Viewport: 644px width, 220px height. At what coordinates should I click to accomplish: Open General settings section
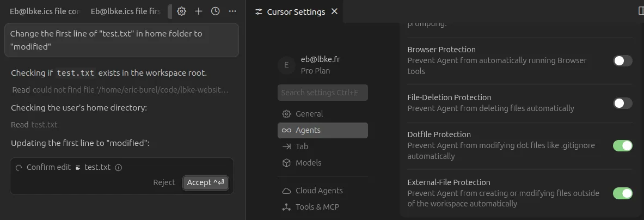coord(309,114)
